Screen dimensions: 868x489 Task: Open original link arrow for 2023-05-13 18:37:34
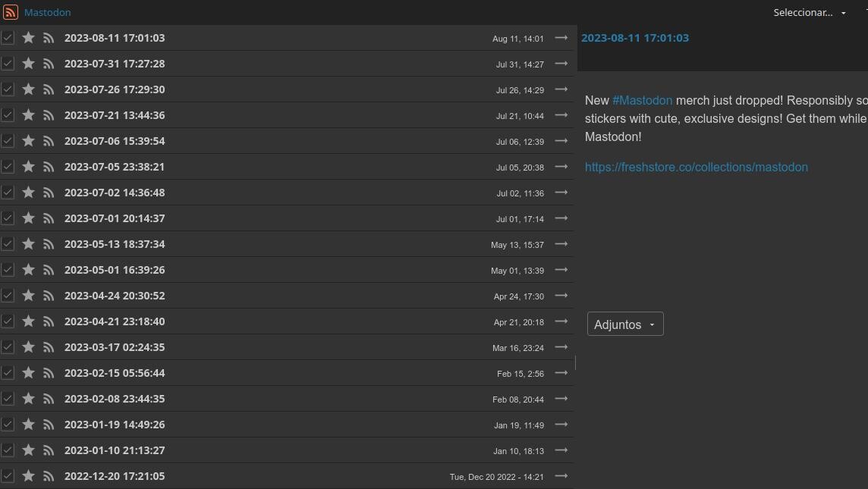point(561,244)
